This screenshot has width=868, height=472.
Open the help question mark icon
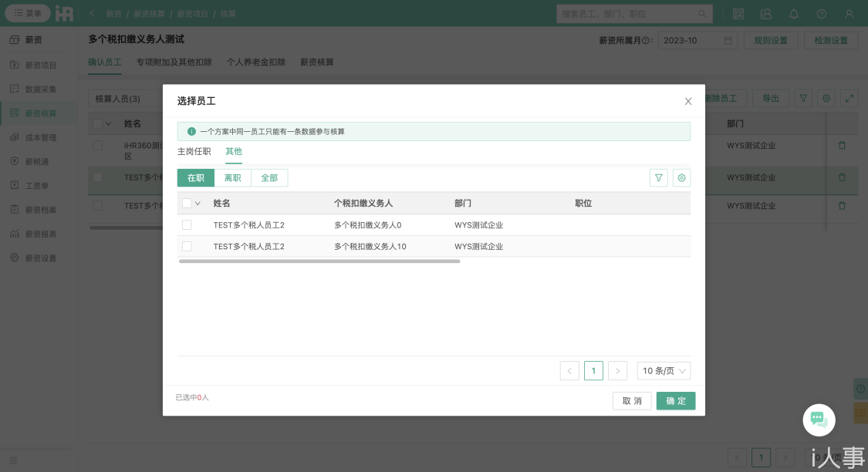(x=821, y=14)
